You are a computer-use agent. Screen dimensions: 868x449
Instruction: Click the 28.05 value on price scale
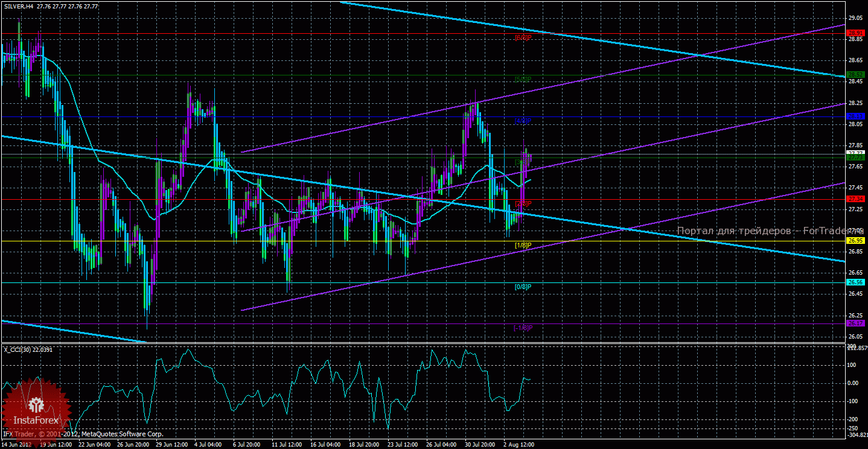[x=854, y=124]
